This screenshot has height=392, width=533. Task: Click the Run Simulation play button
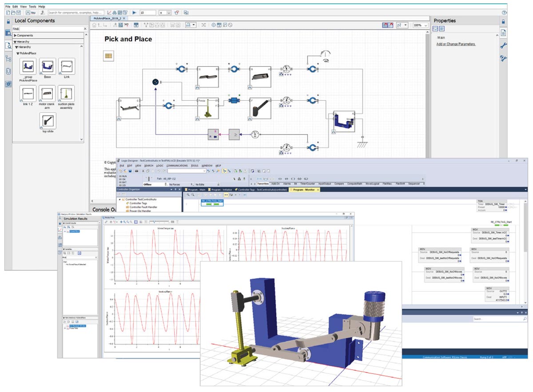click(134, 13)
